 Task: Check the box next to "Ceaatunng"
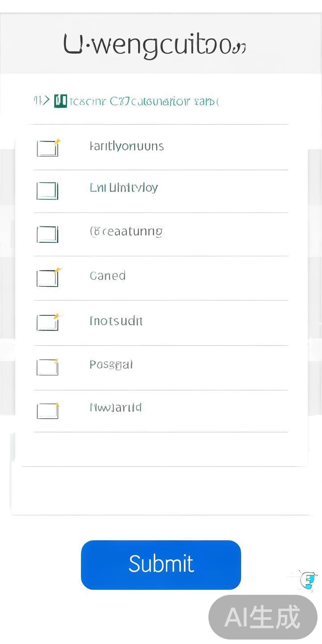(x=47, y=234)
